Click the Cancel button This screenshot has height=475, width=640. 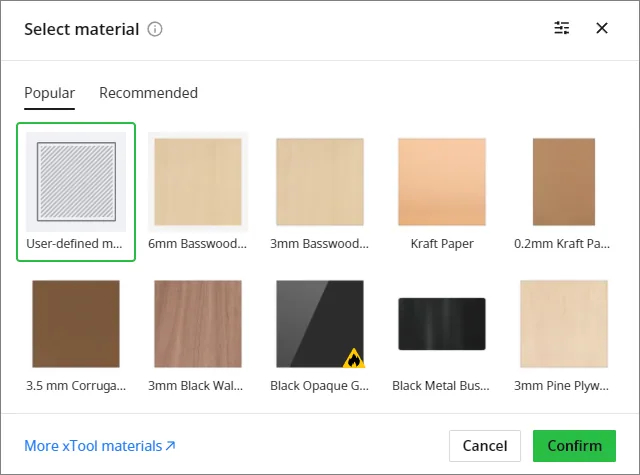485,446
